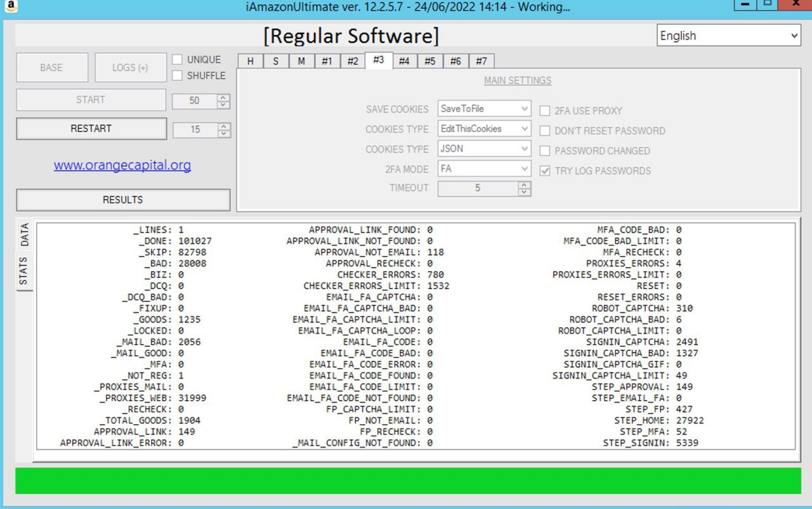Check the 2FA USE PROXY box
The height and width of the screenshot is (509, 812).
click(x=545, y=111)
